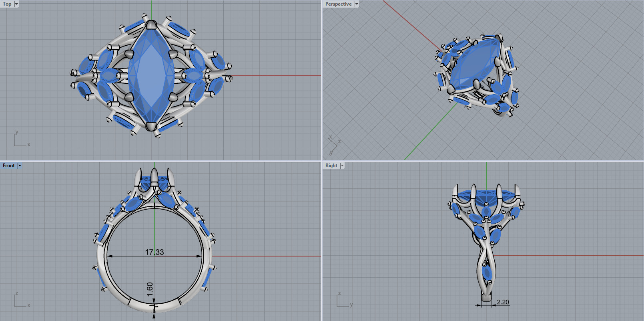
Task: Select the top prong of center stone in Top view
Action: point(151,25)
